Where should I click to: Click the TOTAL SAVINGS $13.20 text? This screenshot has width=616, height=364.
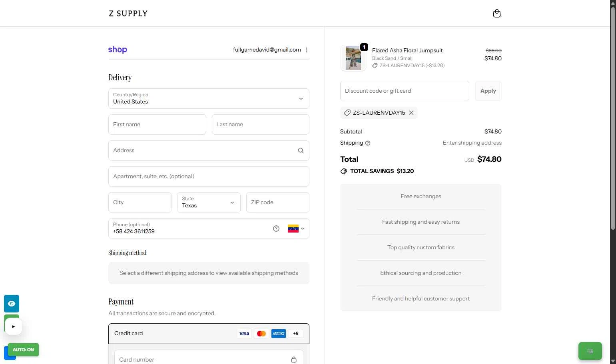[382, 171]
